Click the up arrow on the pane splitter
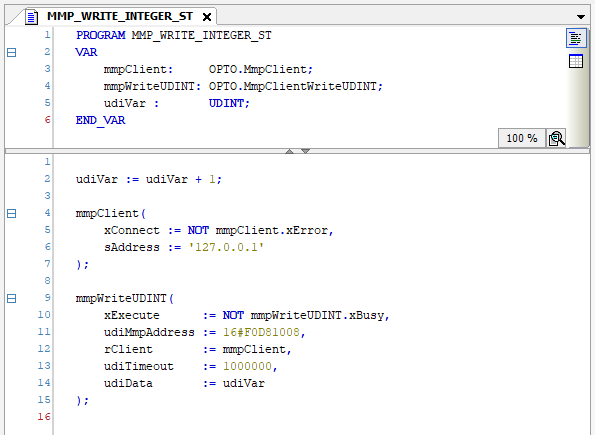This screenshot has width=595, height=435. pyautogui.click(x=290, y=151)
